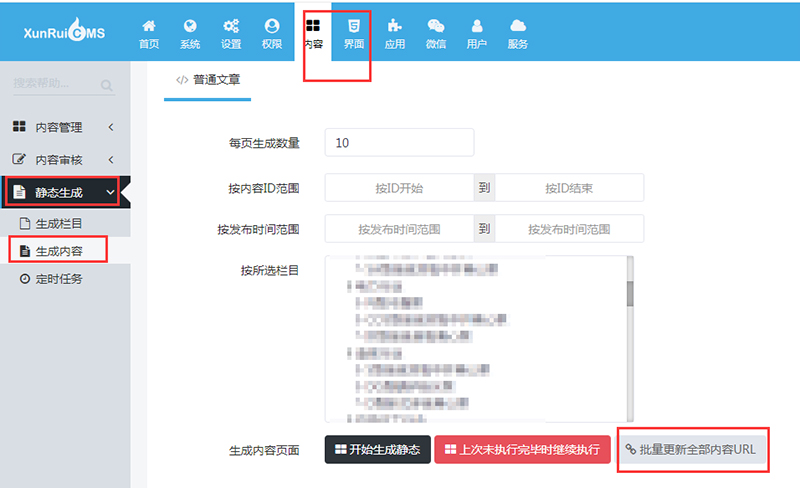Open the 界面 HTML5 icon menu
The height and width of the screenshot is (488, 800).
pyautogui.click(x=354, y=34)
